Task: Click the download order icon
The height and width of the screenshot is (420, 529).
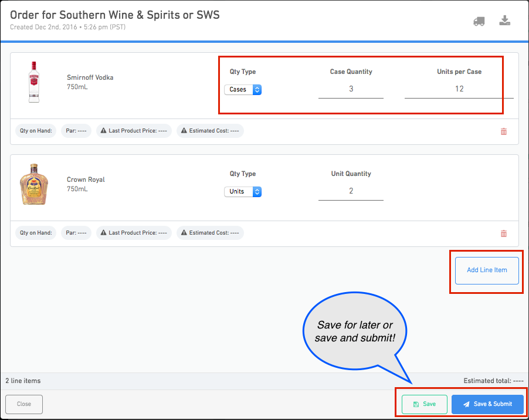Action: pyautogui.click(x=504, y=21)
